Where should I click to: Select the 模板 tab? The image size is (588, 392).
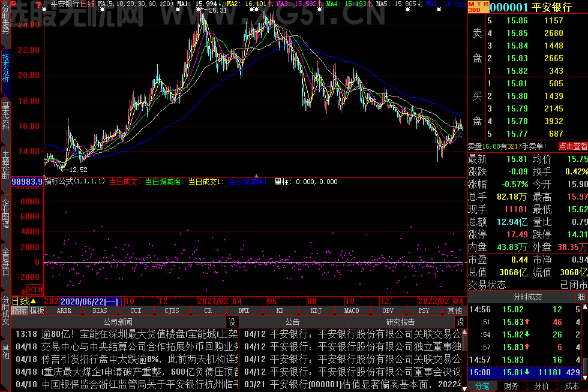tap(37, 310)
